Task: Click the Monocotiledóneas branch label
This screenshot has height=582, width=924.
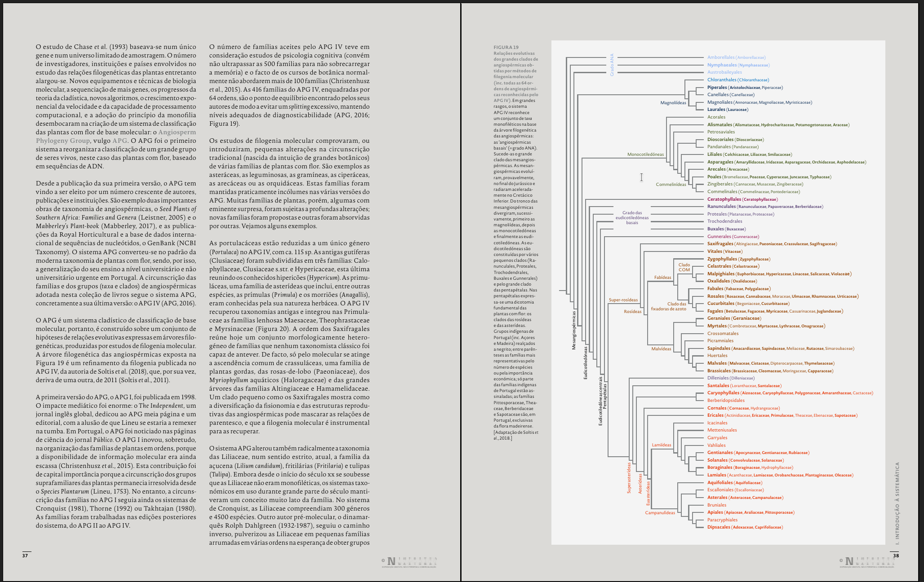Action: tap(645, 154)
